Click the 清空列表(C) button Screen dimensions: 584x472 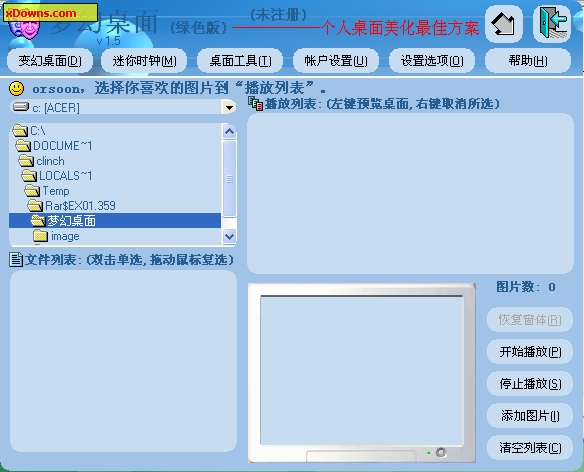click(x=530, y=447)
